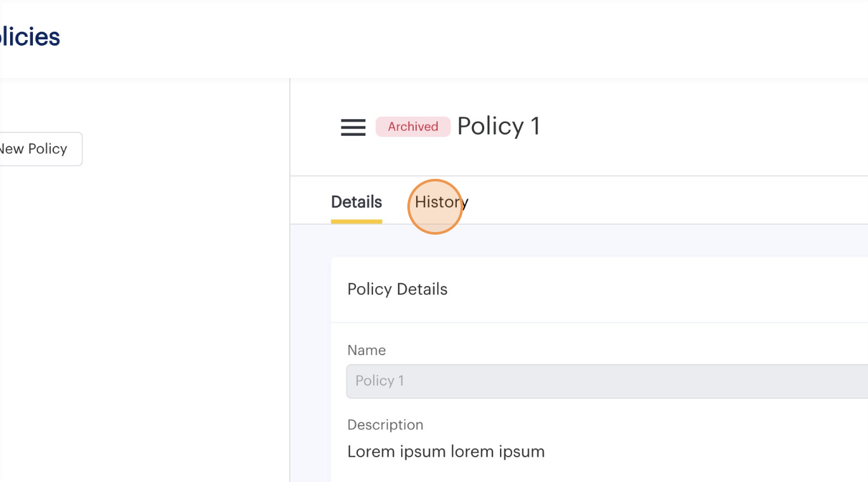Open the hamburger menu beside Archived badge
The width and height of the screenshot is (868, 482).
(x=353, y=127)
